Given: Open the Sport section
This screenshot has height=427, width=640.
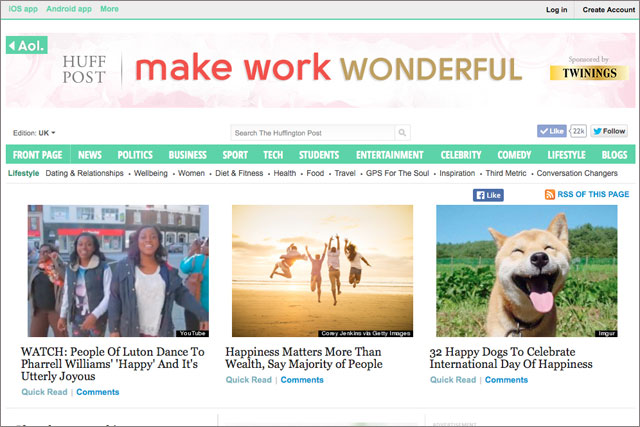Looking at the screenshot, I should (235, 155).
